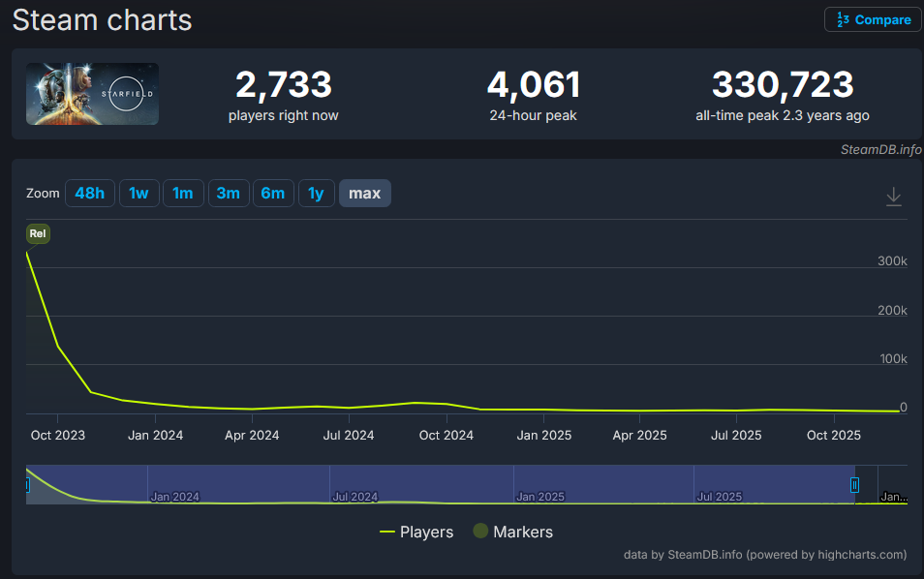Click the Apr 2025 axis label
The width and height of the screenshot is (924, 579).
tap(640, 436)
